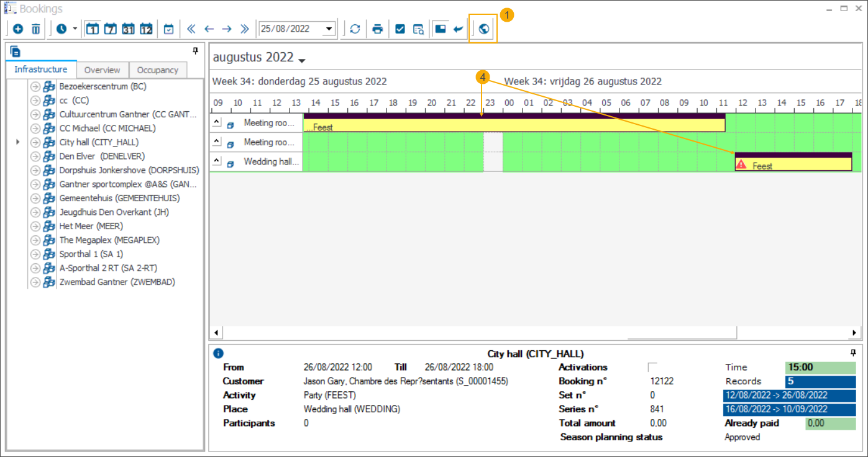Click the green Already paid 0,00 field
868x457 pixels.
coord(830,423)
